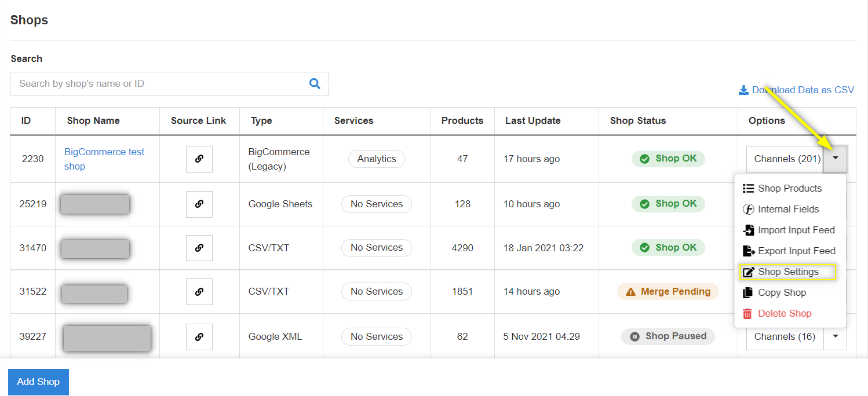
Task: Open Shop Settings from dropdown menu
Action: click(x=788, y=272)
